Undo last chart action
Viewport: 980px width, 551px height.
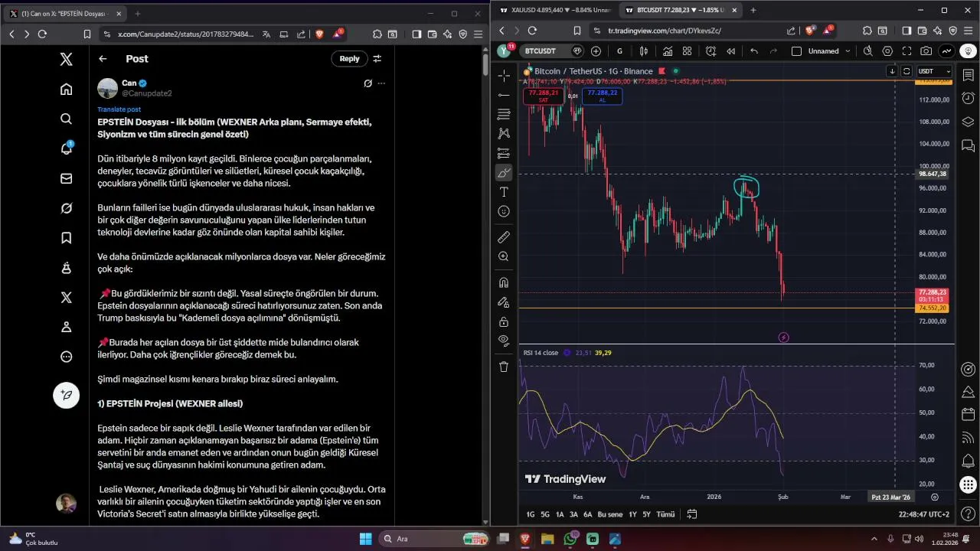click(754, 51)
